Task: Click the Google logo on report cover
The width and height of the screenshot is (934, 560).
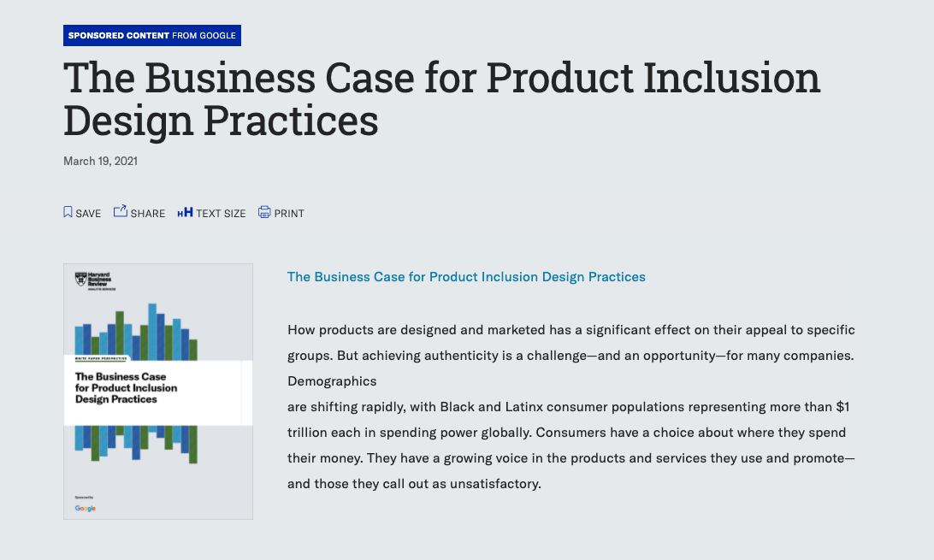Action: click(x=86, y=508)
